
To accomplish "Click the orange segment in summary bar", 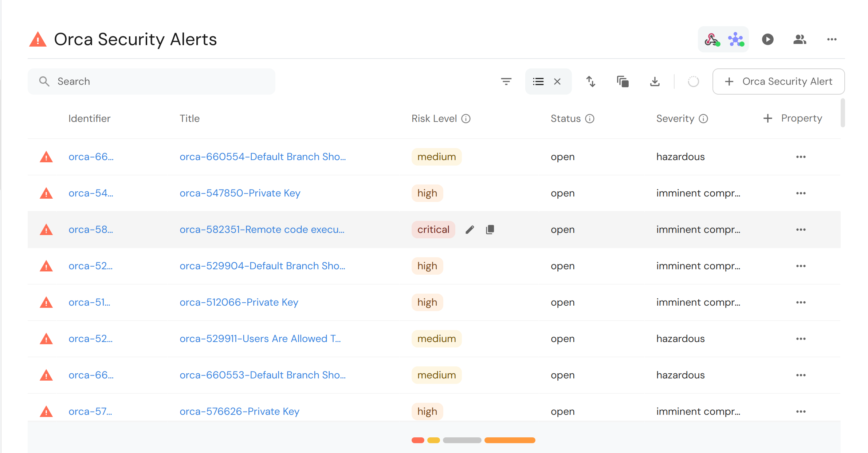I will click(x=510, y=440).
